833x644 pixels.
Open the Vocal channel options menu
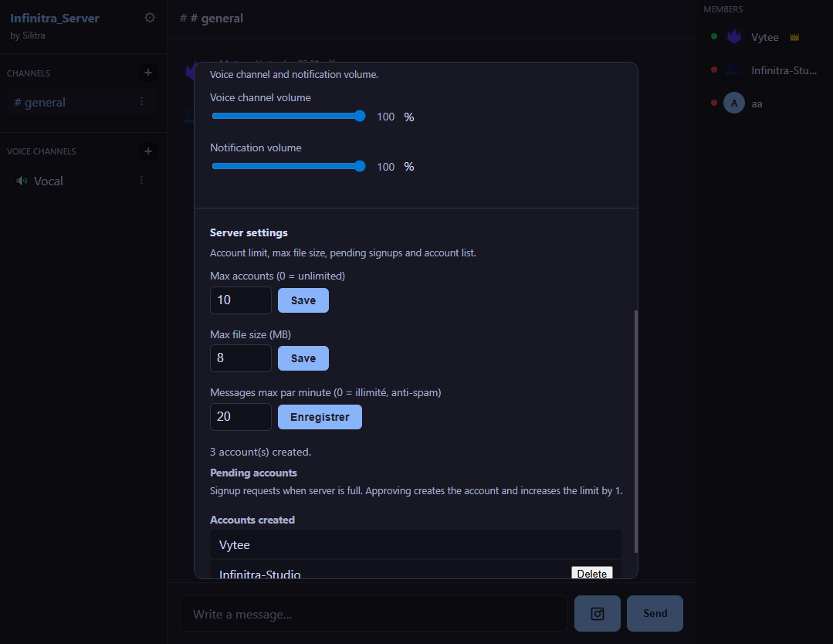coord(141,180)
